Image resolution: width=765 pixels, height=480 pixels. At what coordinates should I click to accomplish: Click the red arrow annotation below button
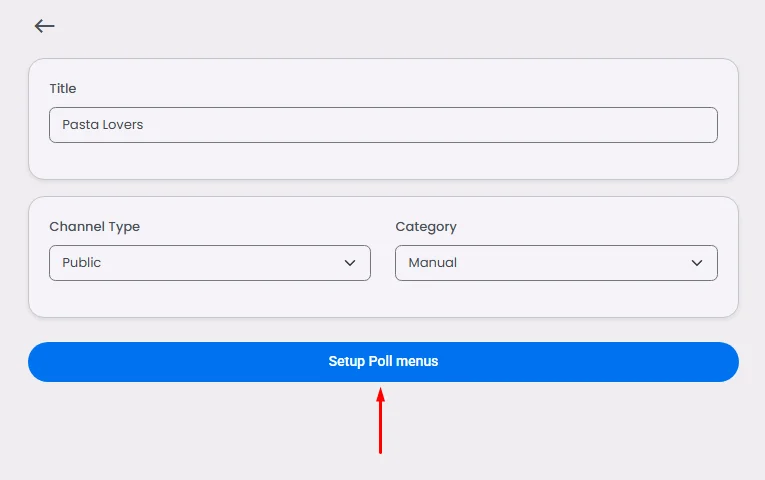(380, 420)
